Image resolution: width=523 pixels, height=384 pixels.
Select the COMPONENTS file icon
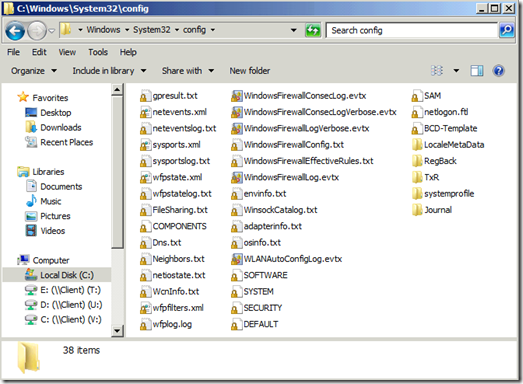(145, 226)
